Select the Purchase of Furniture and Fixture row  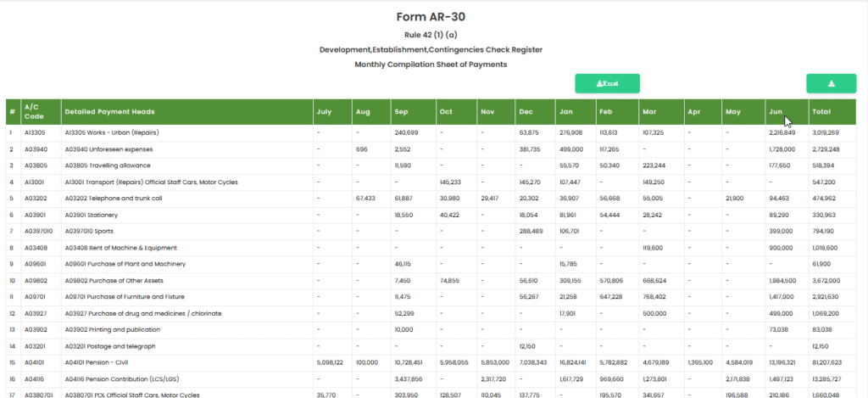(124, 297)
